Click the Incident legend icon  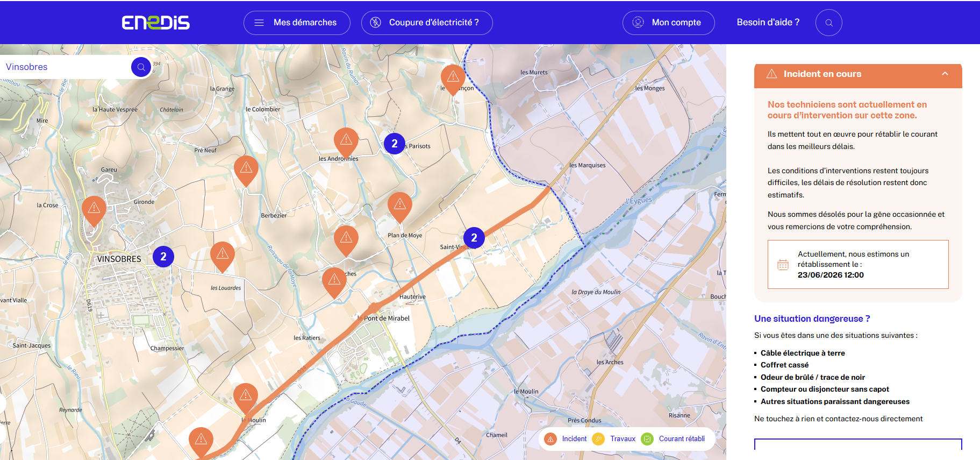550,439
